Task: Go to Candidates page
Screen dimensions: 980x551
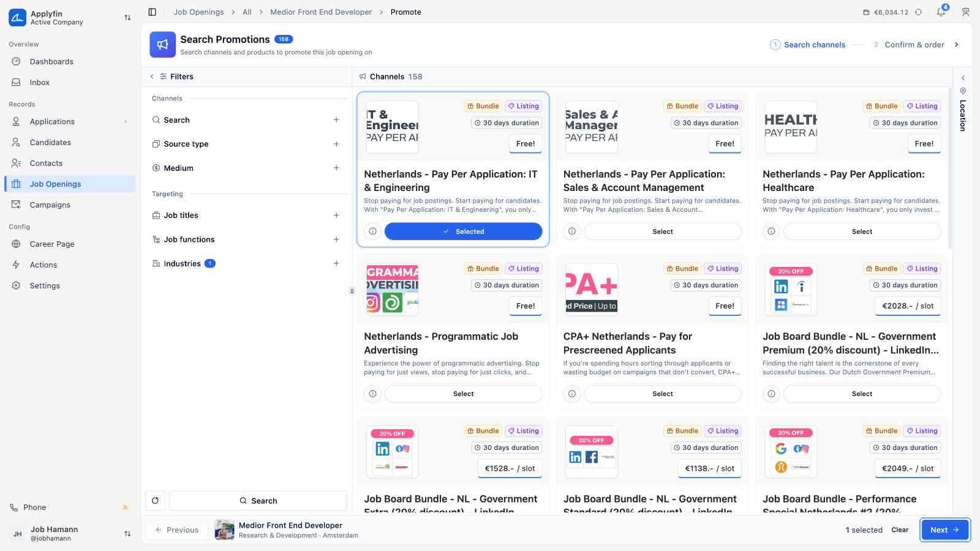Action: (70, 143)
